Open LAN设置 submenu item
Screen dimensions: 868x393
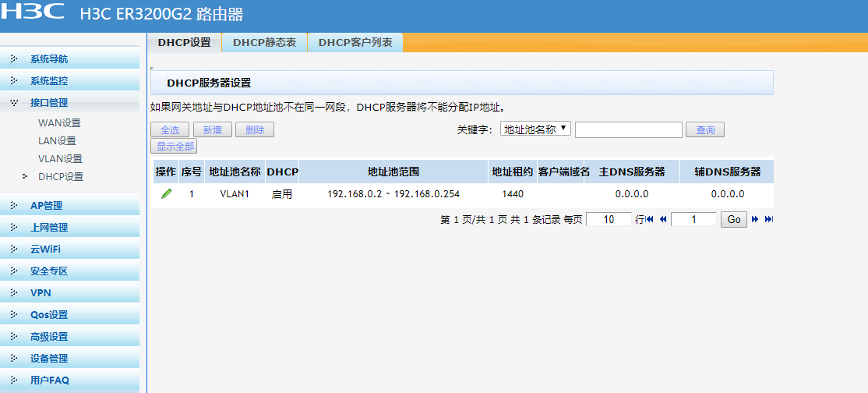[x=57, y=141]
